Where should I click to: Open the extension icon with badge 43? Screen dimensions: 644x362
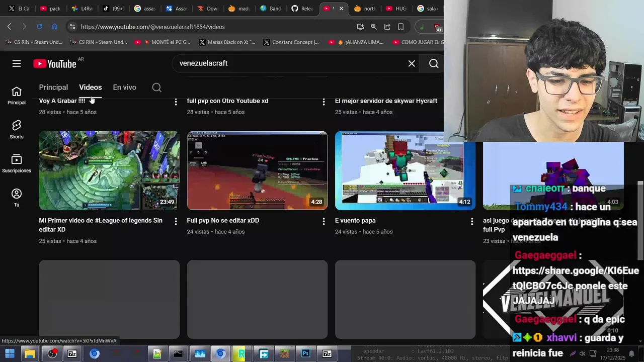pos(437,27)
